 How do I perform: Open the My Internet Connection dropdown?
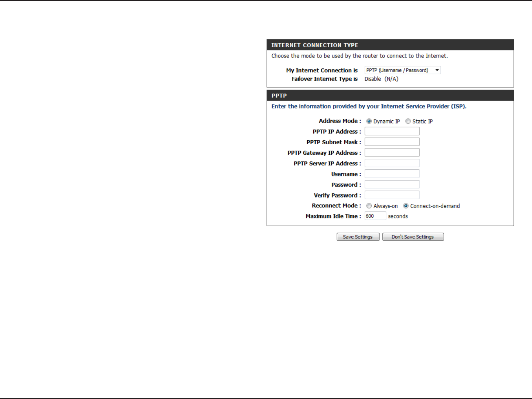click(402, 70)
